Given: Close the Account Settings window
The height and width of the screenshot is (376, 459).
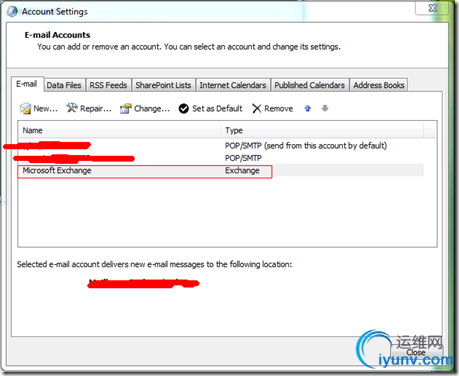Looking at the screenshot, I should coord(432,8).
